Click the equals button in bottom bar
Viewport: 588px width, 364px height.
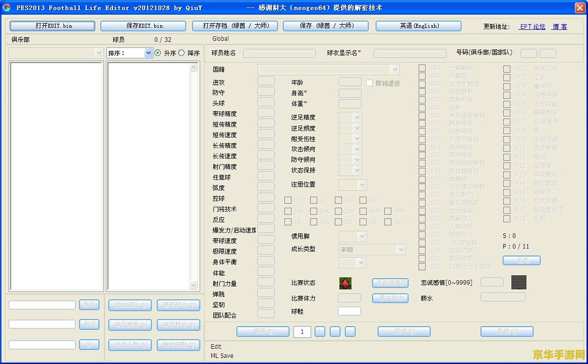350,331
